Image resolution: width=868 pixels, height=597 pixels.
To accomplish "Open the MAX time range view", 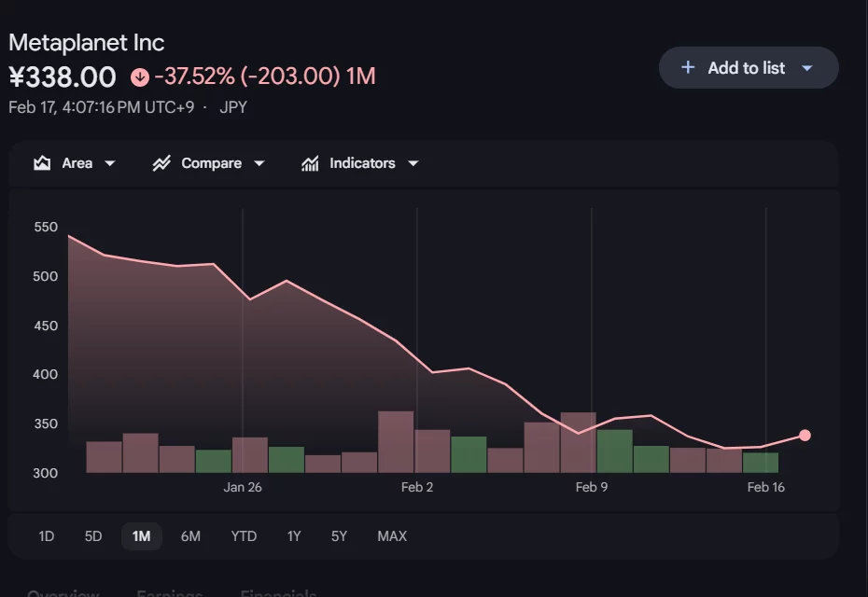I will 391,536.
